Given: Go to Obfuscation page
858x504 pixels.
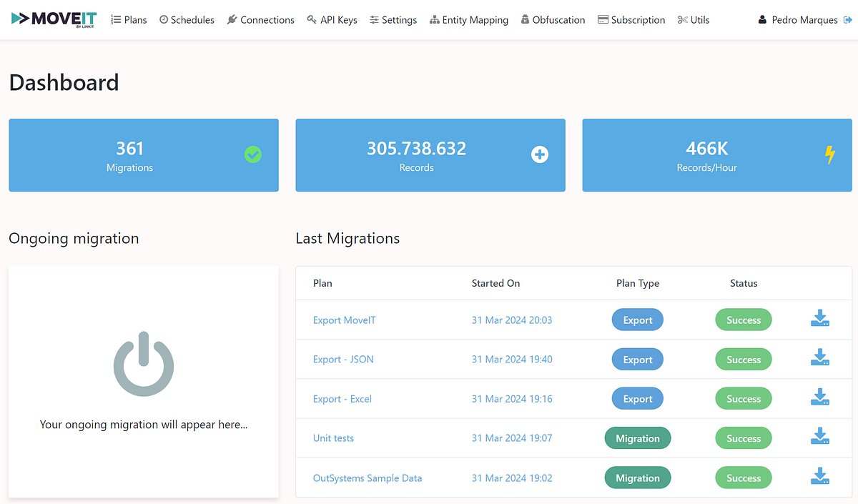Looking at the screenshot, I should (553, 20).
